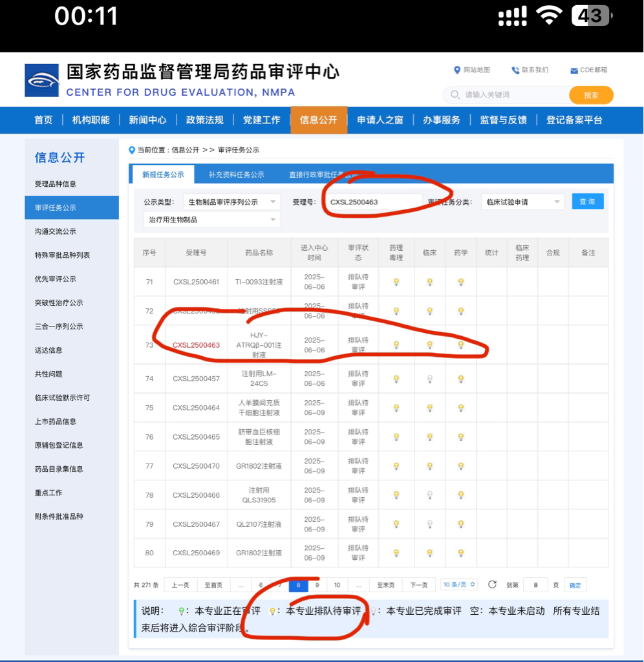Expand the 治疗用生物制品 dropdown

pos(212,220)
